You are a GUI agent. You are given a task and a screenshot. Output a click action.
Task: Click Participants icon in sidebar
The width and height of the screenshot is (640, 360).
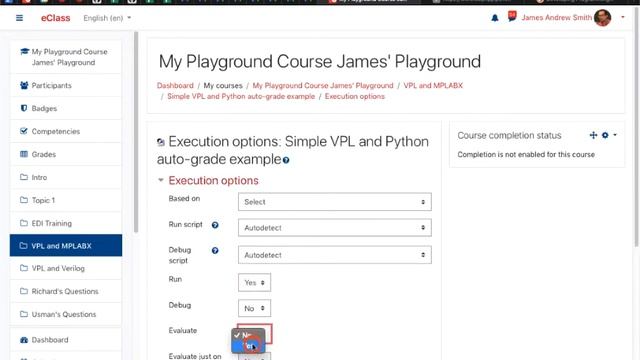coord(24,85)
